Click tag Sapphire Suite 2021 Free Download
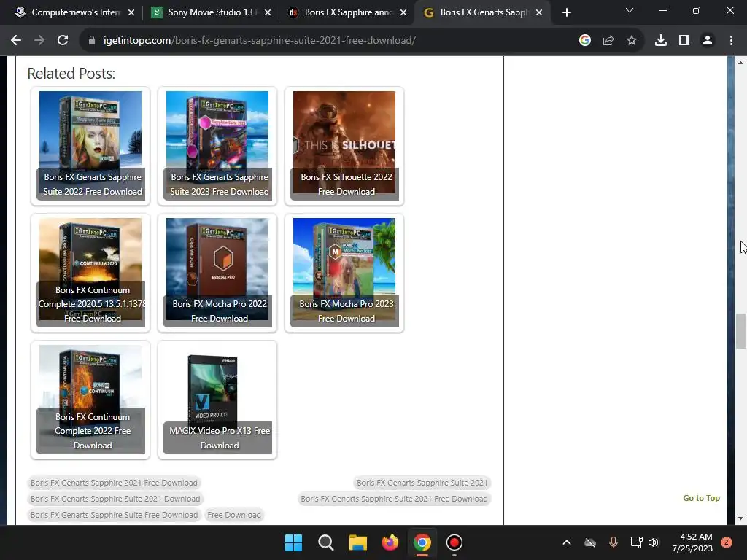Image resolution: width=747 pixels, height=560 pixels. coord(394,499)
